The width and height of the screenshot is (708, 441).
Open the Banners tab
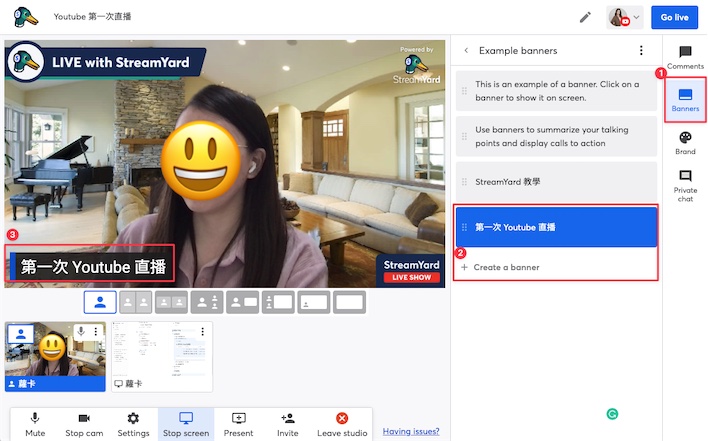pos(685,100)
